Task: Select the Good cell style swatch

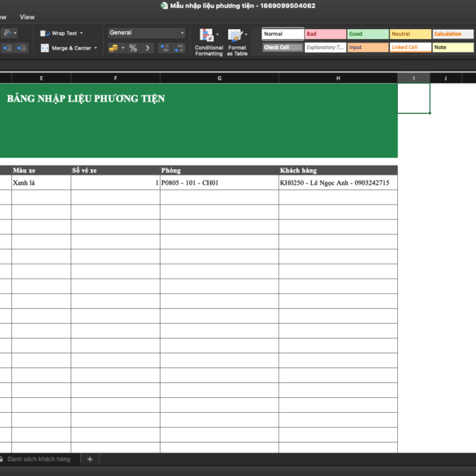Action: pos(368,34)
